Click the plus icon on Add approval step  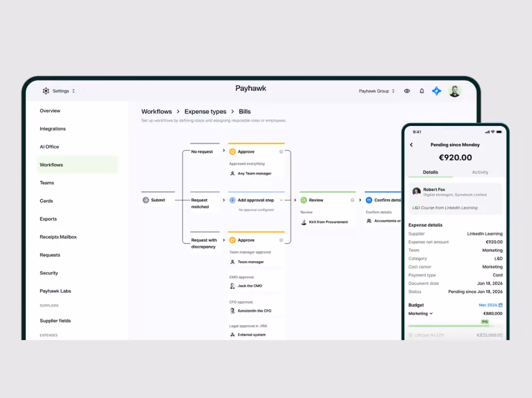[232, 200]
